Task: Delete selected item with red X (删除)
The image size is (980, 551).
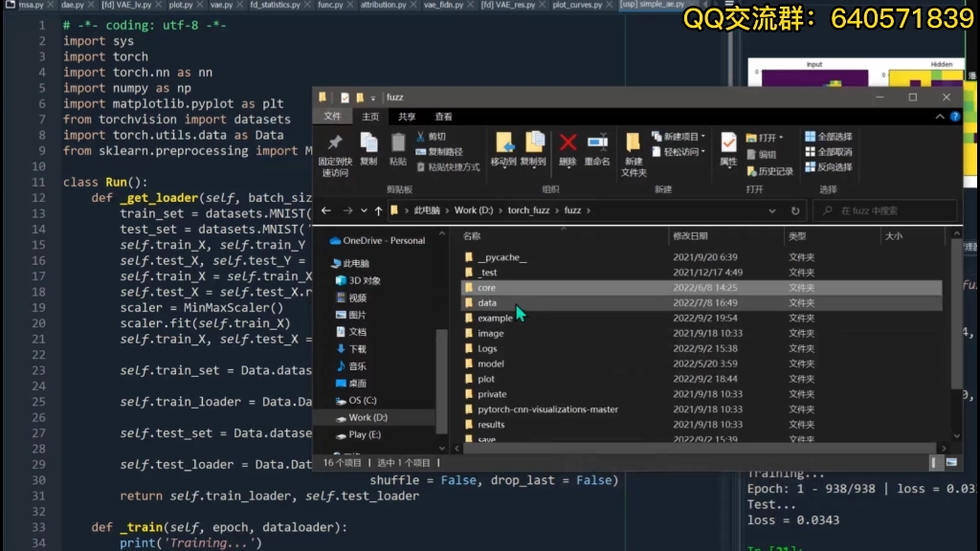Action: (568, 149)
